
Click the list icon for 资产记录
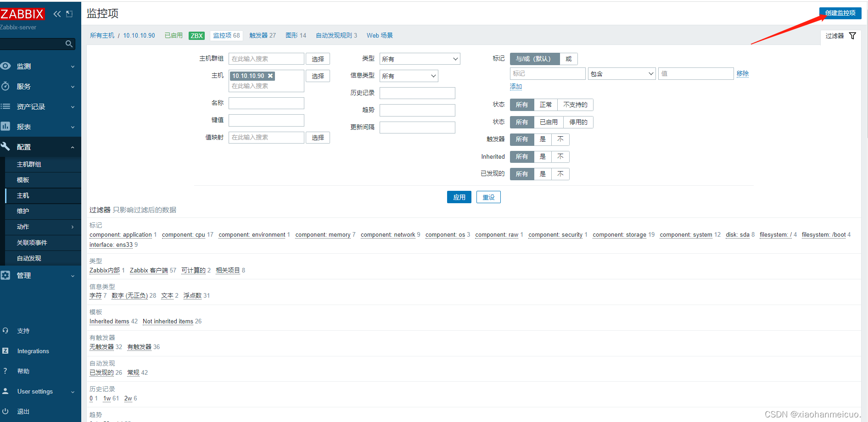pyautogui.click(x=6, y=106)
